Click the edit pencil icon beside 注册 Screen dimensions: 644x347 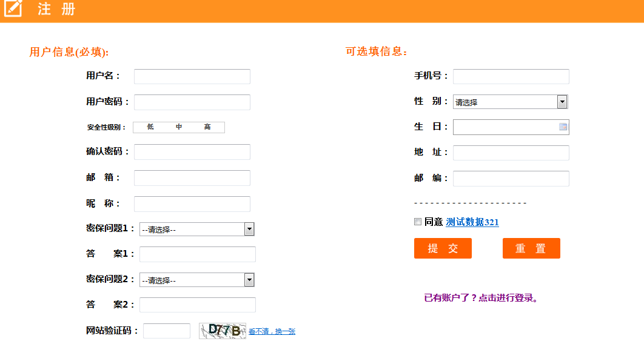(13, 9)
